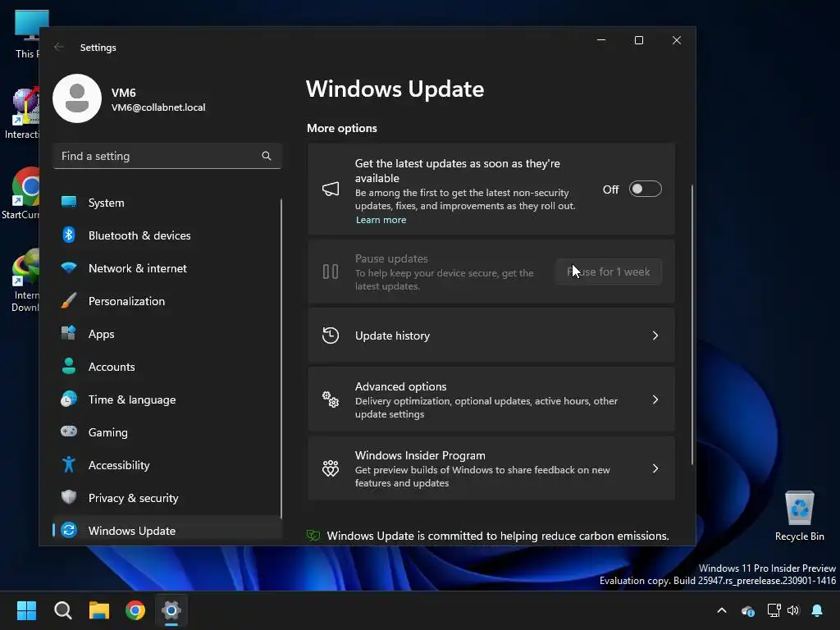The width and height of the screenshot is (840, 630).
Task: Open Interactive shortcut on desktop
Action: click(x=24, y=113)
